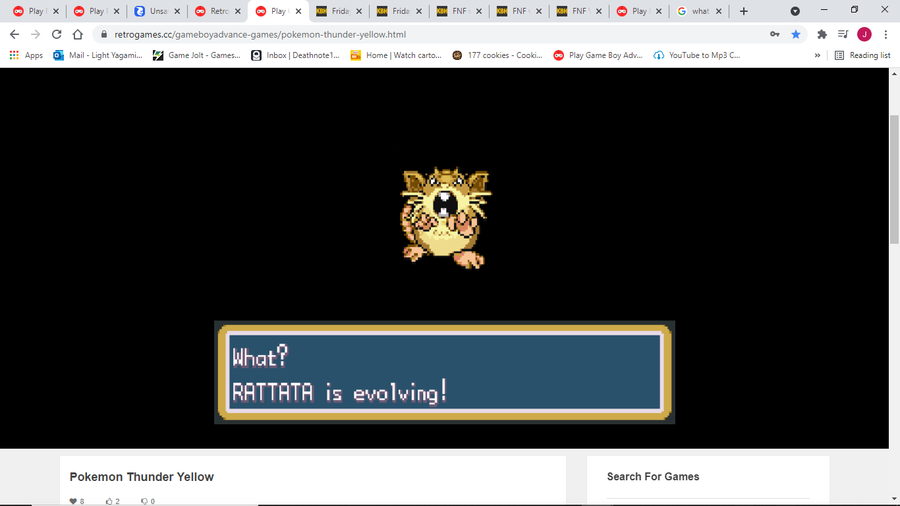Open 177 cookies Cookie bookmark
The width and height of the screenshot is (900, 506).
[x=497, y=55]
